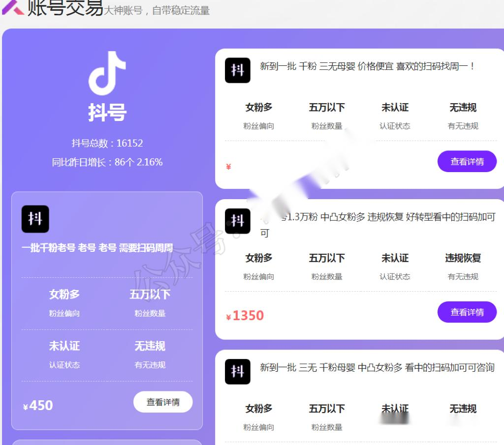This screenshot has height=445, width=504.
Task: Click 五万以下 in the ¥1350 listing
Action: point(327,258)
